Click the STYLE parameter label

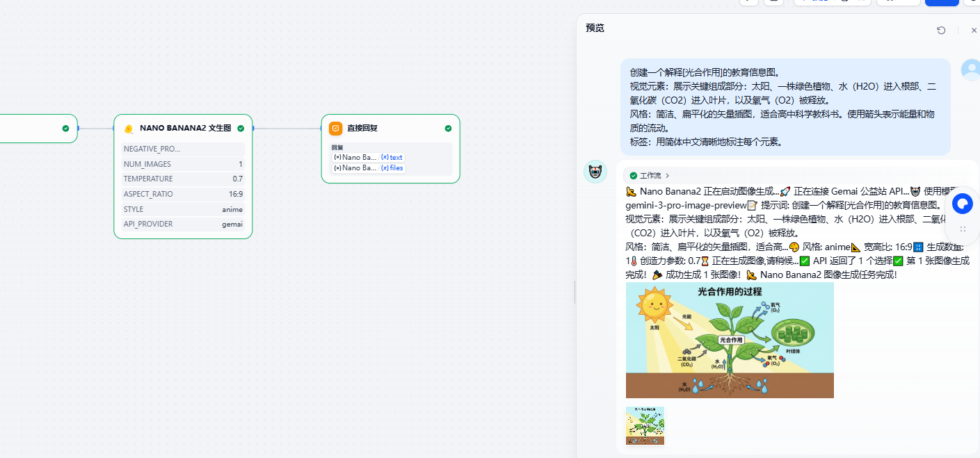[x=134, y=209]
